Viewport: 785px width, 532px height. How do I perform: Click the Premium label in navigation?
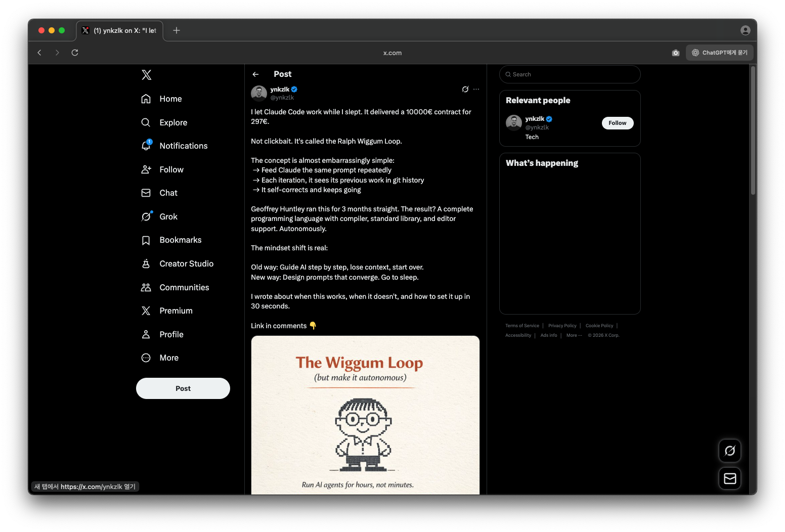click(176, 311)
